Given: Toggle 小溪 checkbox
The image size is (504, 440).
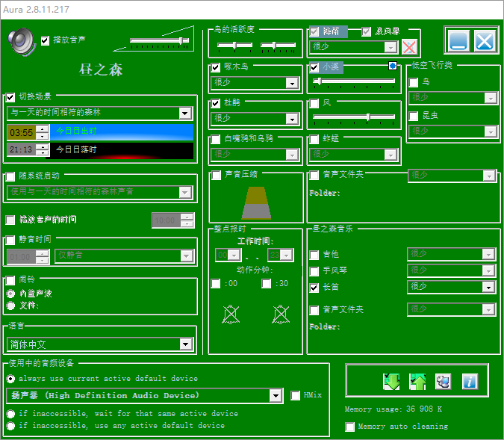Looking at the screenshot, I should point(314,67).
